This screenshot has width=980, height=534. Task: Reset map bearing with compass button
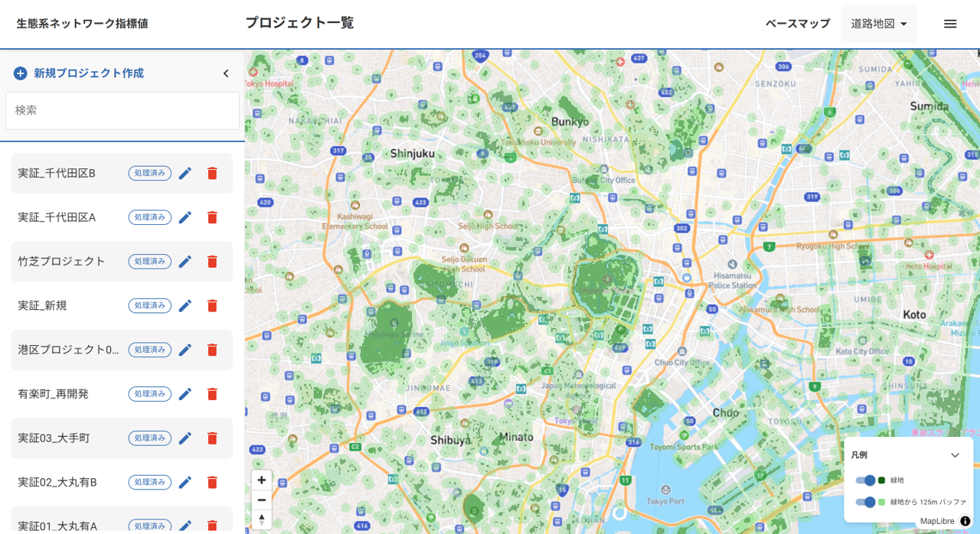click(x=262, y=519)
